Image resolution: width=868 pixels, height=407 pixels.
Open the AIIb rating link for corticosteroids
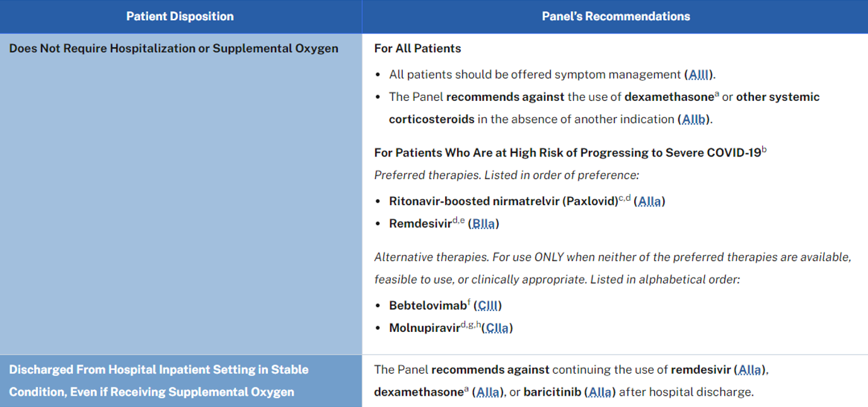(694, 119)
